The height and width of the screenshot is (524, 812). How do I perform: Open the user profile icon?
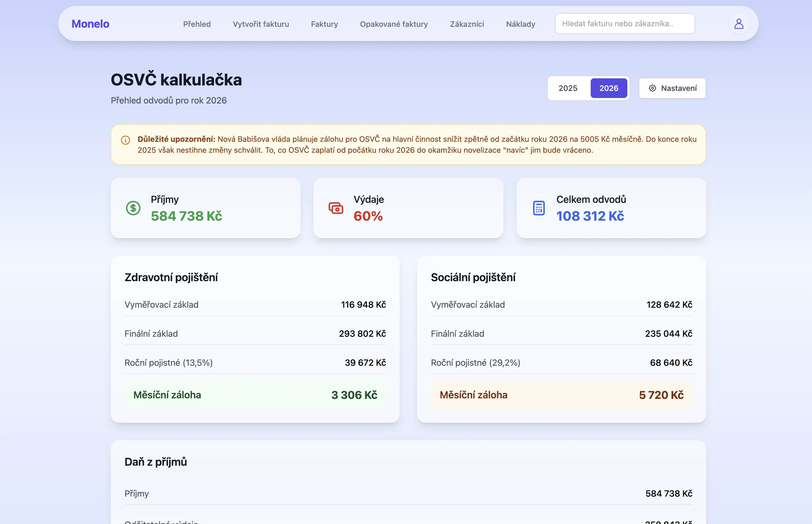coord(739,24)
